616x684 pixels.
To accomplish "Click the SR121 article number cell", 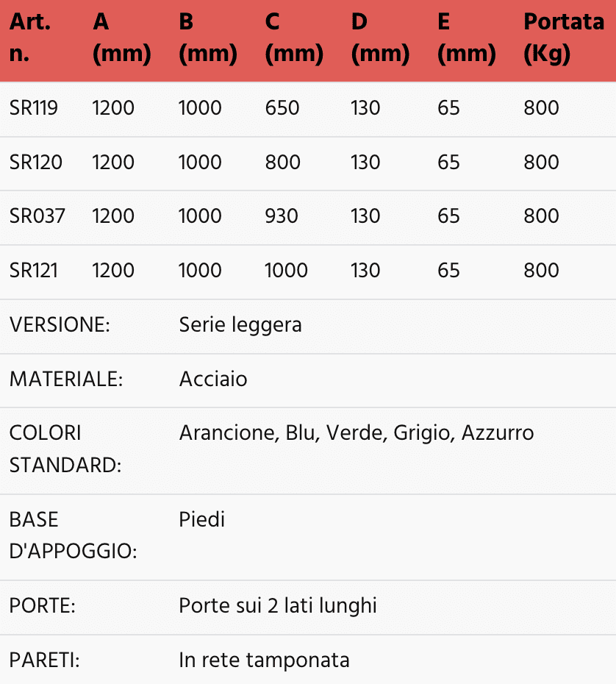I will (34, 270).
